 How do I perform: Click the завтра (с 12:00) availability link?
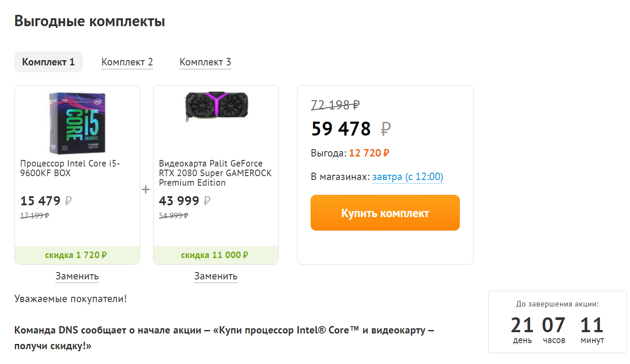(407, 177)
